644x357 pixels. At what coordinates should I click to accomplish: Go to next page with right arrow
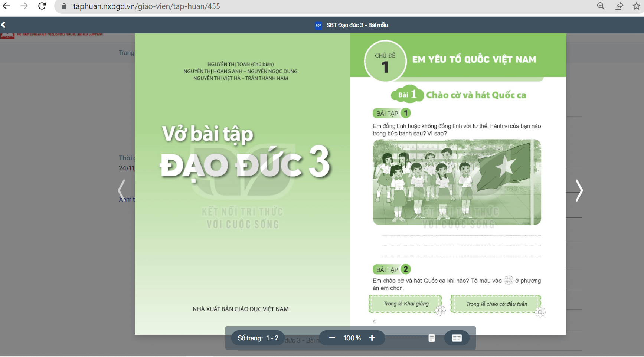[579, 190]
